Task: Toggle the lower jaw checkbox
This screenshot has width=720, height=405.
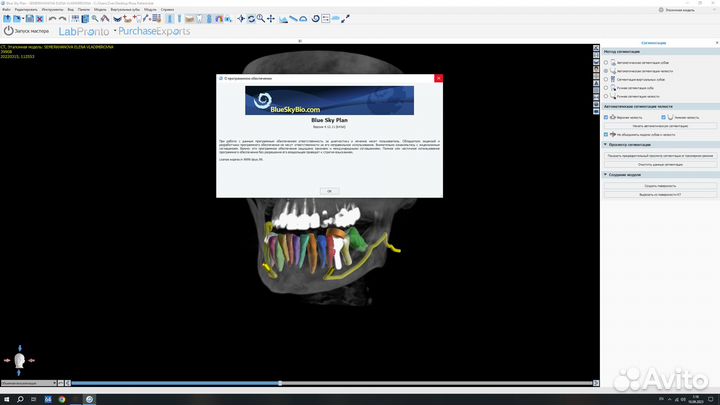Action: (x=664, y=118)
